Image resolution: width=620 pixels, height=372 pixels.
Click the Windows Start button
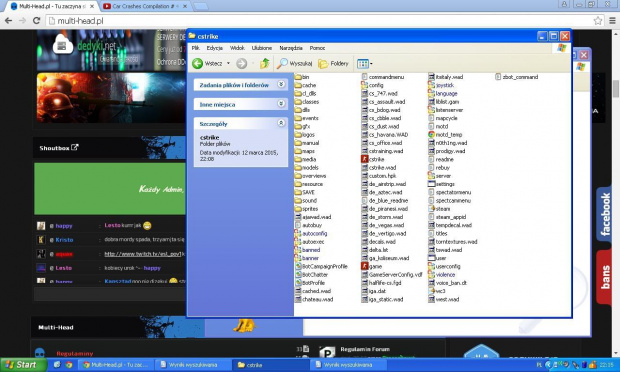24,364
